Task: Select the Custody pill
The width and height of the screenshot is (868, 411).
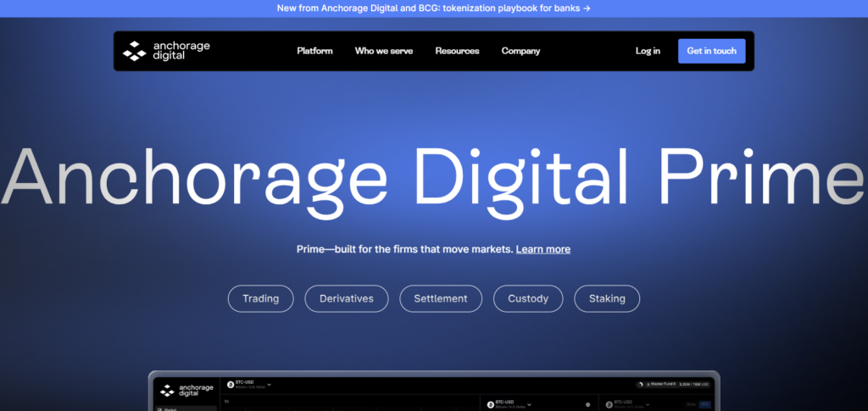Action: 528,298
